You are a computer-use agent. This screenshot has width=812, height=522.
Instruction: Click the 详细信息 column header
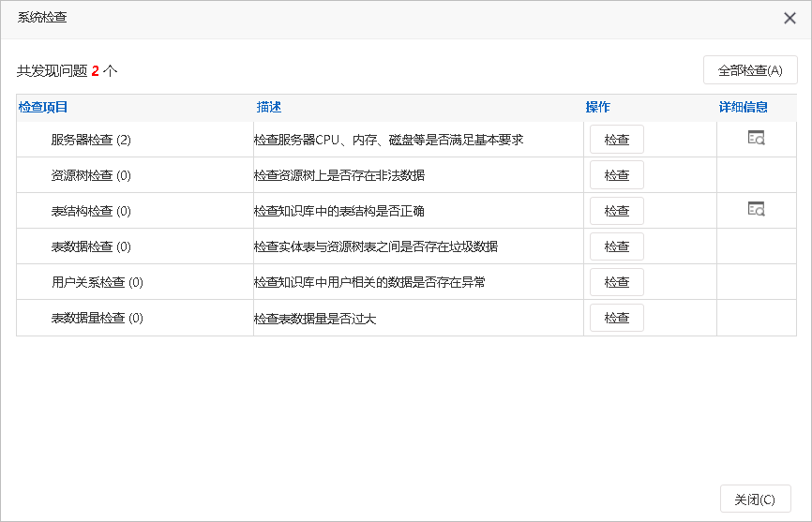coord(744,107)
